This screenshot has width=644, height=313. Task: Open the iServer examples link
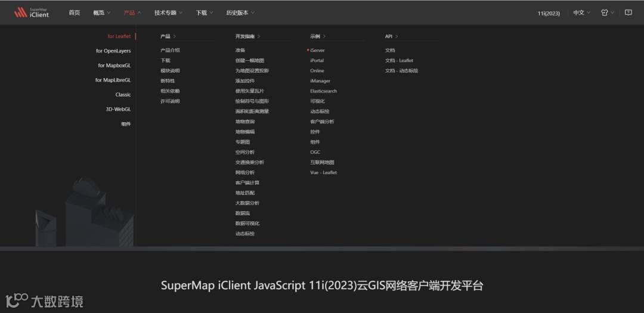coord(317,50)
